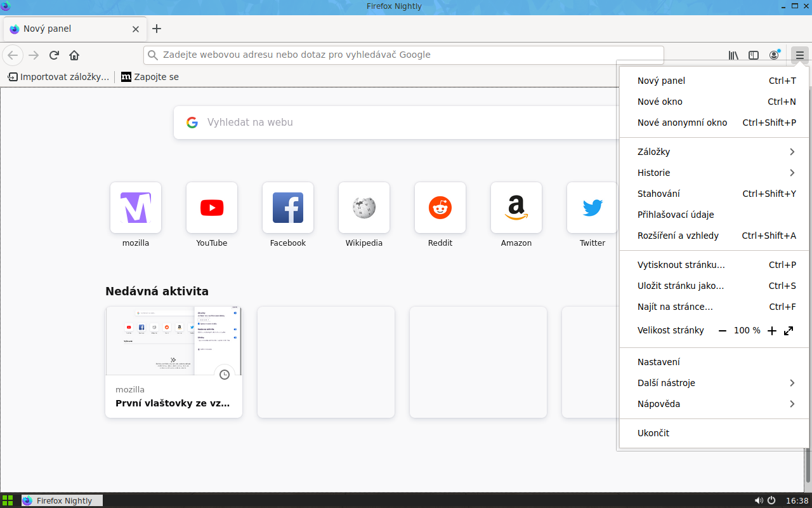Select Firefox Nightly in the taskbar
812x508 pixels.
62,500
